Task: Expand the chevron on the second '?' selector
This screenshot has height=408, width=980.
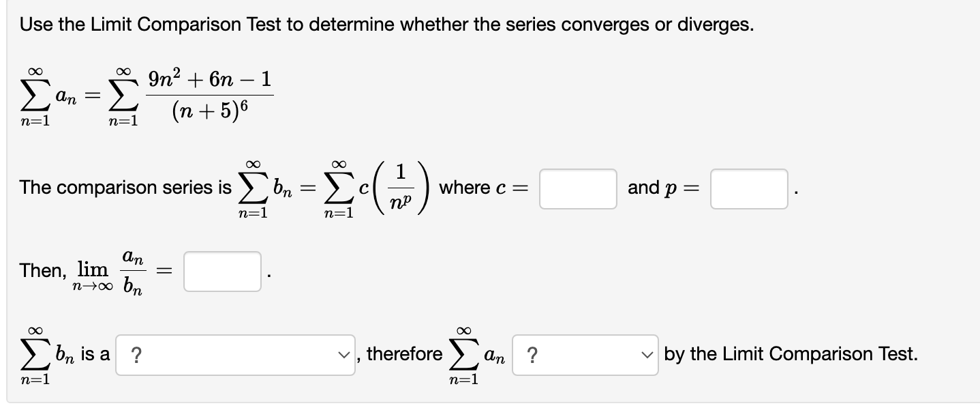Action: (647, 354)
